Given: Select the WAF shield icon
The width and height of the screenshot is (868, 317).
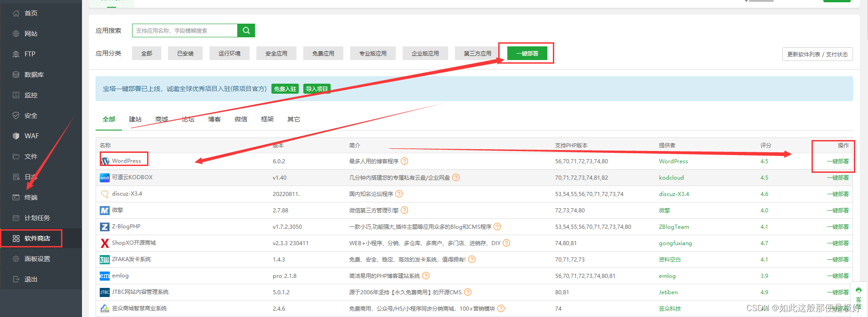Looking at the screenshot, I should tap(16, 136).
